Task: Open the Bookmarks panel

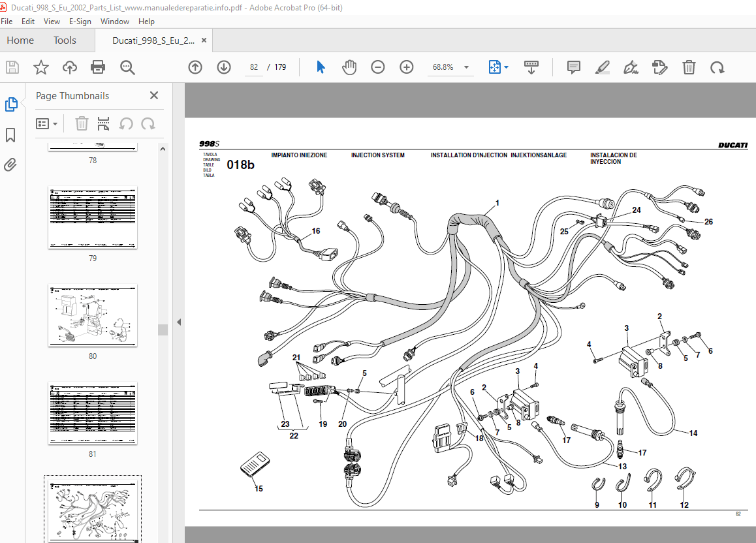Action: [x=12, y=135]
